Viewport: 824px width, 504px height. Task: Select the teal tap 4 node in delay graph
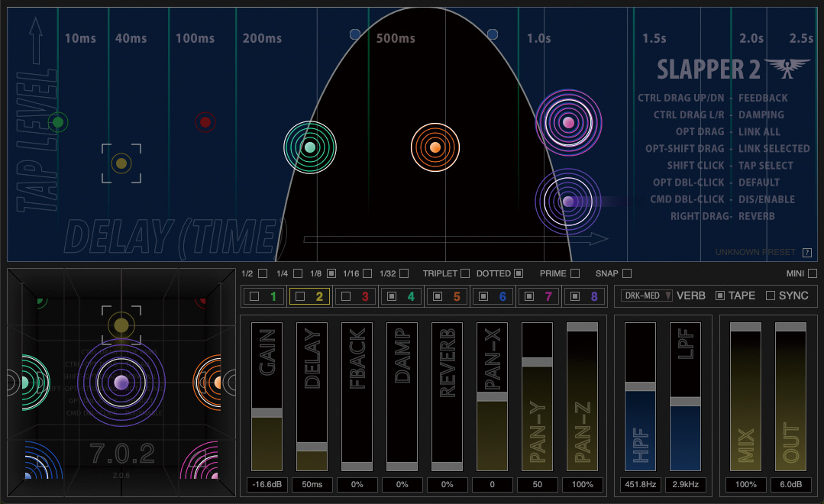click(310, 147)
